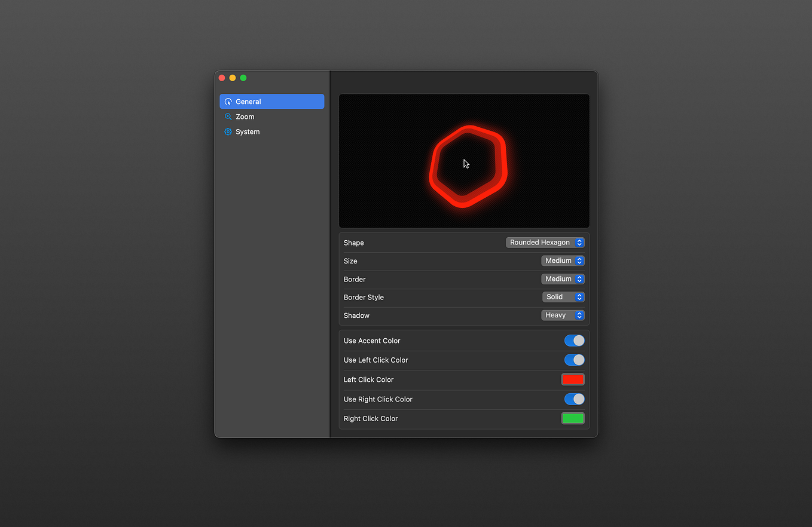Switch to the System settings section
Screen dimensions: 812x527
(248, 131)
